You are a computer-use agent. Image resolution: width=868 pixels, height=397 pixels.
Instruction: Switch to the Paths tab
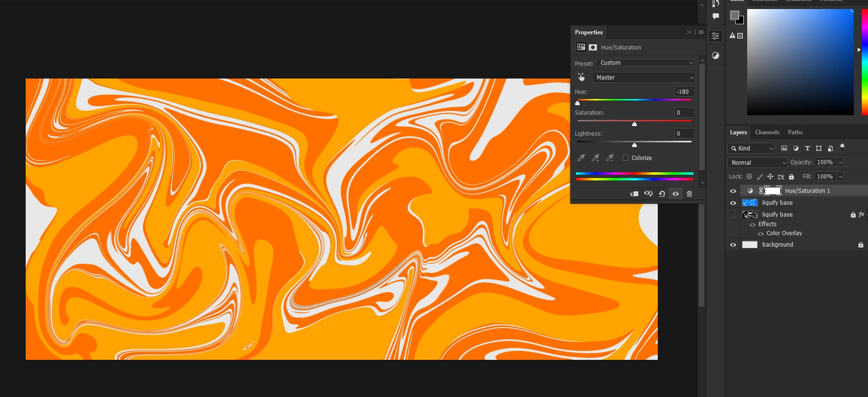point(795,132)
